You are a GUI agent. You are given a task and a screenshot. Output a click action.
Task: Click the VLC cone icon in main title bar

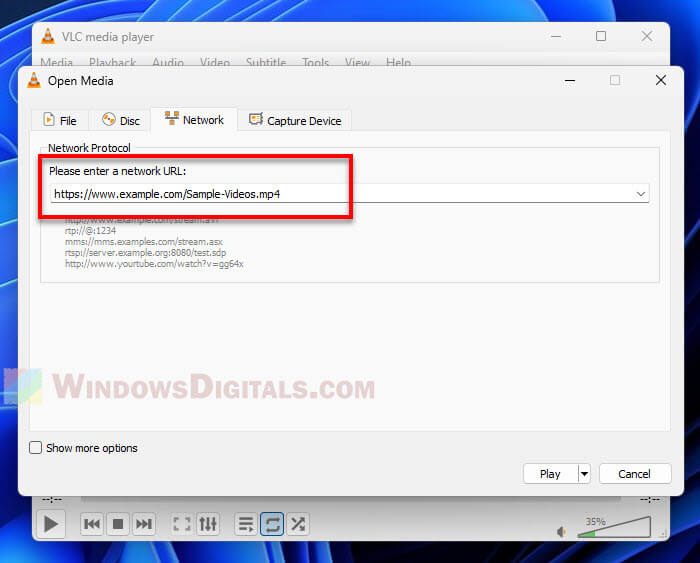[48, 36]
